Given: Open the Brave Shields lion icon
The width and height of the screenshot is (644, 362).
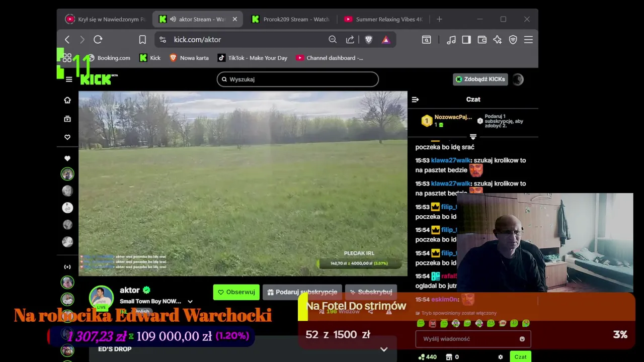Looking at the screenshot, I should point(368,40).
